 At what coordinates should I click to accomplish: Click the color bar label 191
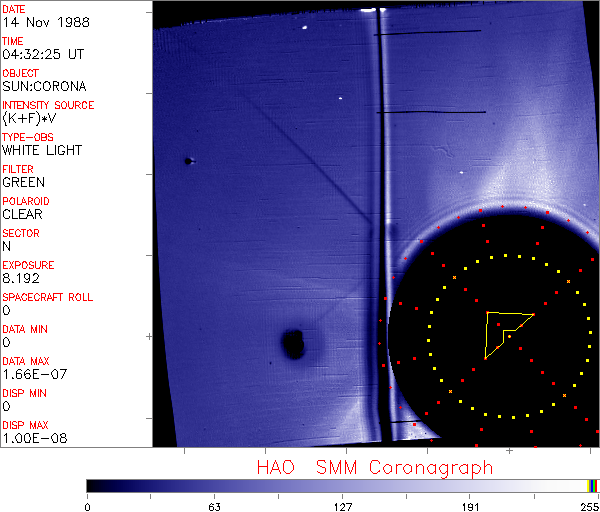(x=470, y=507)
